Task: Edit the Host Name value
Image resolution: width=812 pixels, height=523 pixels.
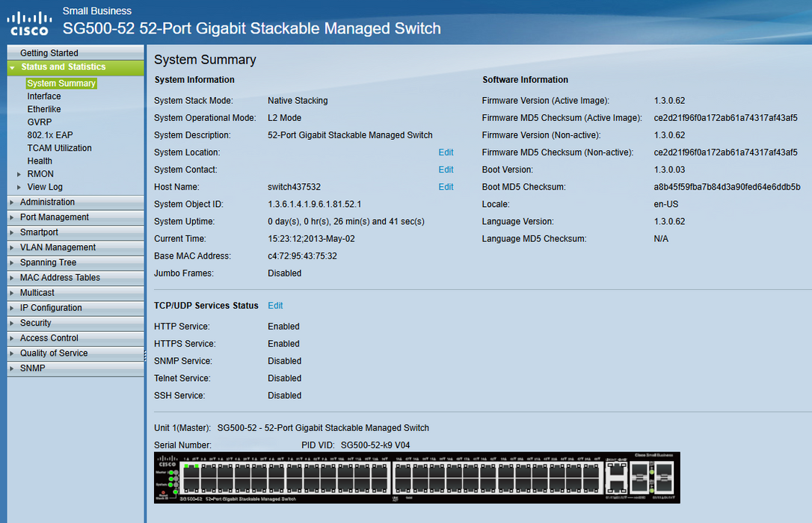Action: (446, 187)
